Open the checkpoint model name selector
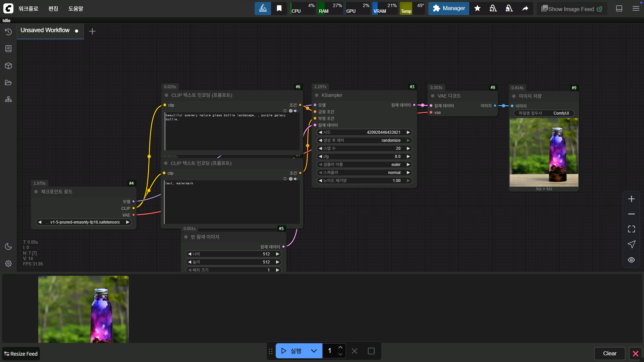 pos(84,222)
